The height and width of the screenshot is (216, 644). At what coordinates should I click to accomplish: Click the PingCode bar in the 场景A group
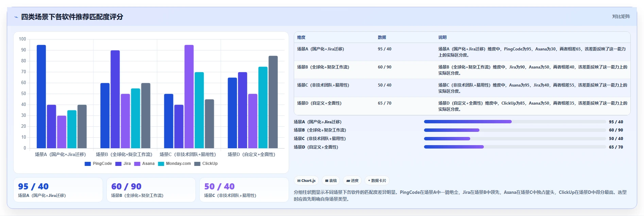pos(41,96)
